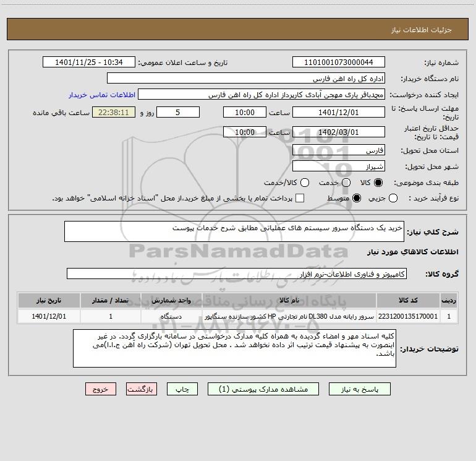The width and height of the screenshot is (476, 461).
Task: Click the request creator field محمدباقر یاری
Action: tap(261, 95)
